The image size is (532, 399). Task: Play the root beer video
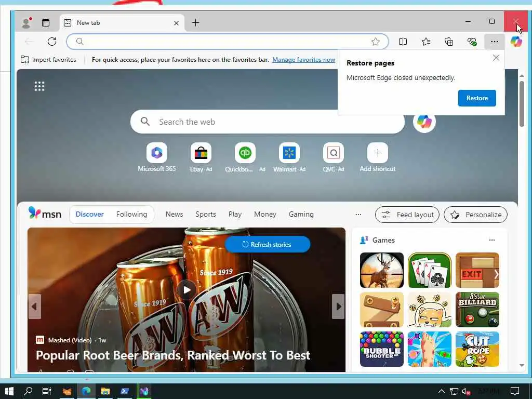pyautogui.click(x=187, y=290)
